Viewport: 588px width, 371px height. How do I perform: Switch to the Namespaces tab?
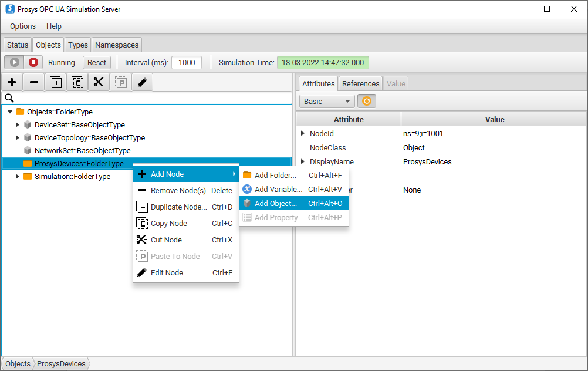click(117, 45)
